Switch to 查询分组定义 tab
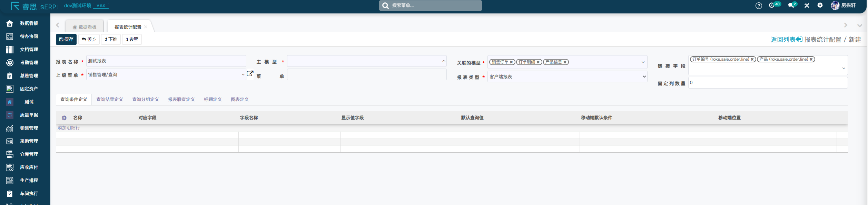 pyautogui.click(x=146, y=99)
